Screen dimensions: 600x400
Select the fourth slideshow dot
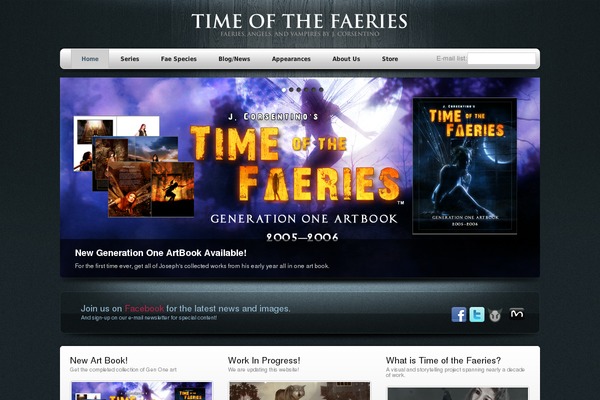306,90
